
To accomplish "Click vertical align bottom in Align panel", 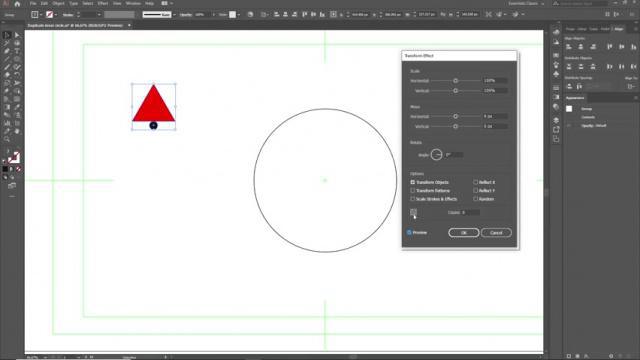I will click(x=633, y=47).
